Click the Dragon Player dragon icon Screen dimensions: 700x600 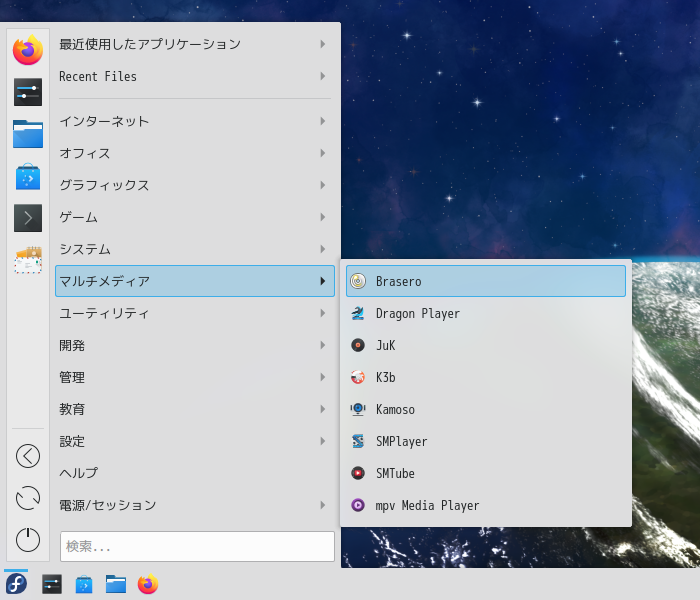[358, 313]
